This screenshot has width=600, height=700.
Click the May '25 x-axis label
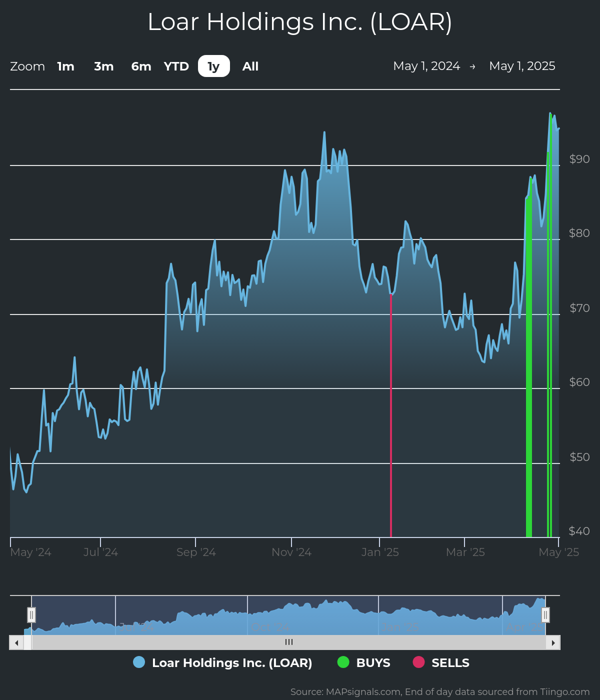pyautogui.click(x=559, y=552)
